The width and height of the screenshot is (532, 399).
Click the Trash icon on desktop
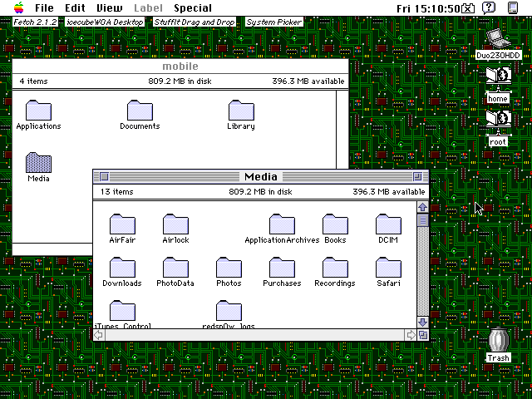[498, 339]
